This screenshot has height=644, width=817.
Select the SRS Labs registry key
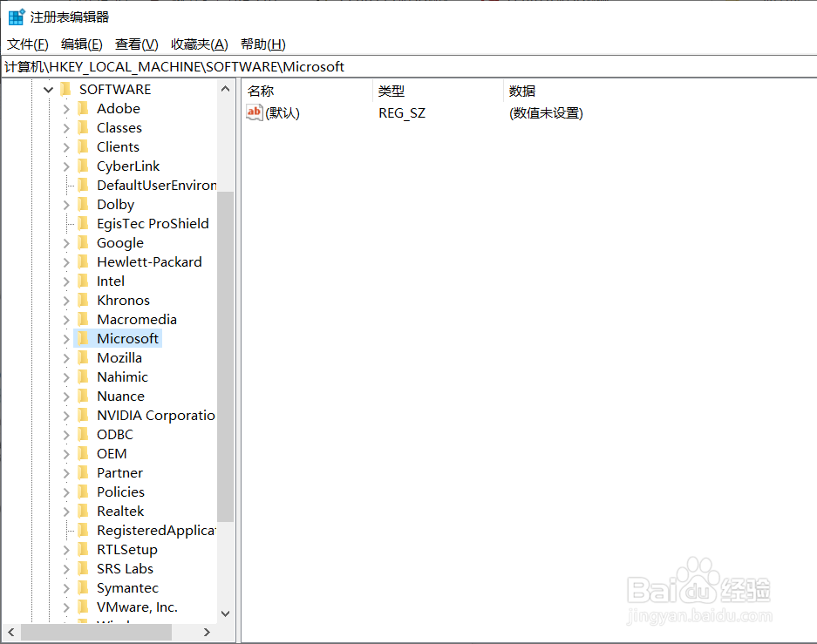coord(125,568)
